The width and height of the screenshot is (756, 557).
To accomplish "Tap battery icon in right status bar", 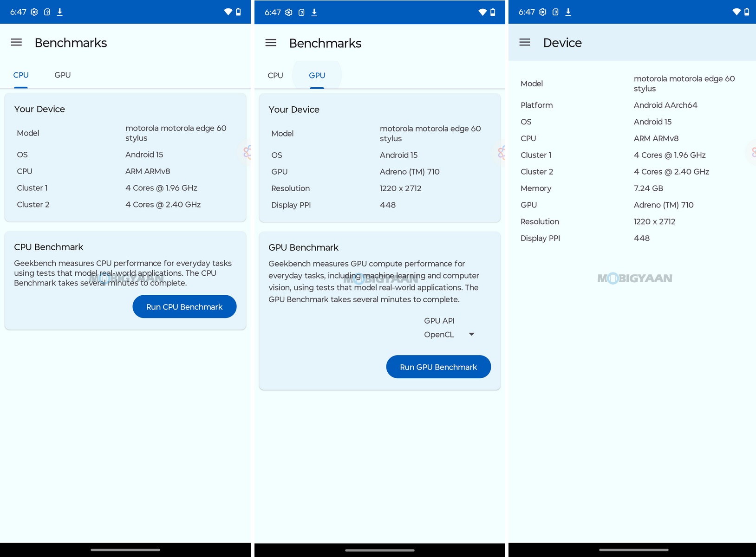I will 747,12.
